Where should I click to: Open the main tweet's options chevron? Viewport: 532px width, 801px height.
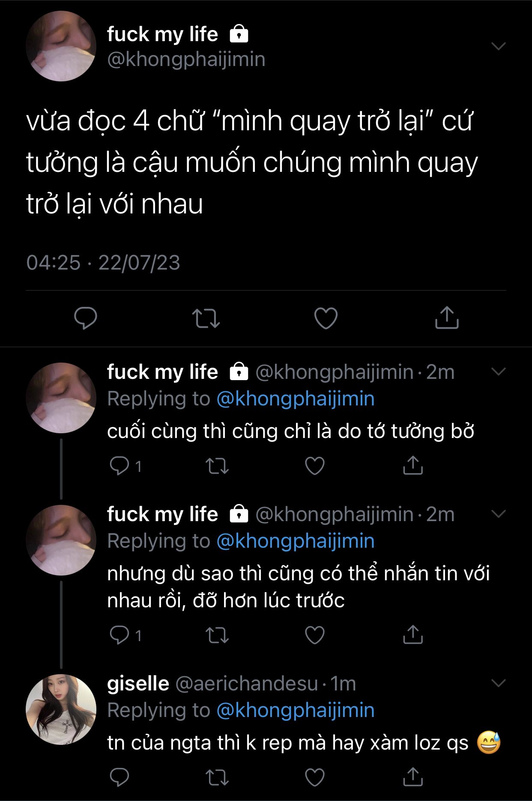pyautogui.click(x=499, y=46)
